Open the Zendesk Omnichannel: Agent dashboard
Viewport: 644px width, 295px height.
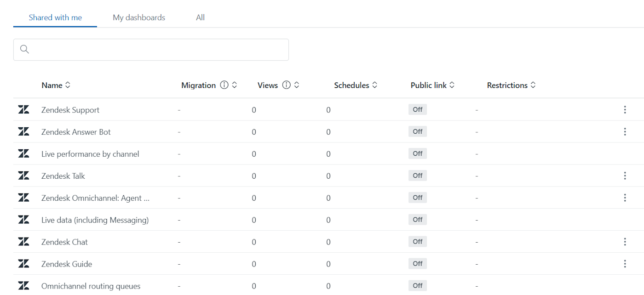click(x=95, y=198)
